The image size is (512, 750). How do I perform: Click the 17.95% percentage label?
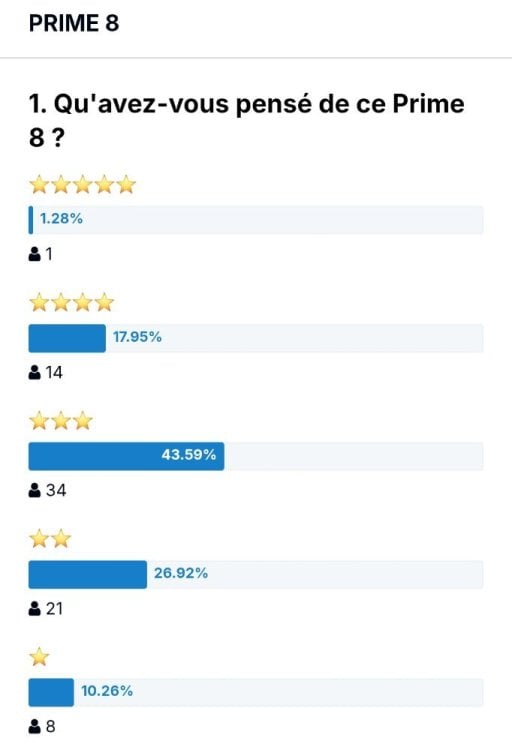[x=137, y=337]
